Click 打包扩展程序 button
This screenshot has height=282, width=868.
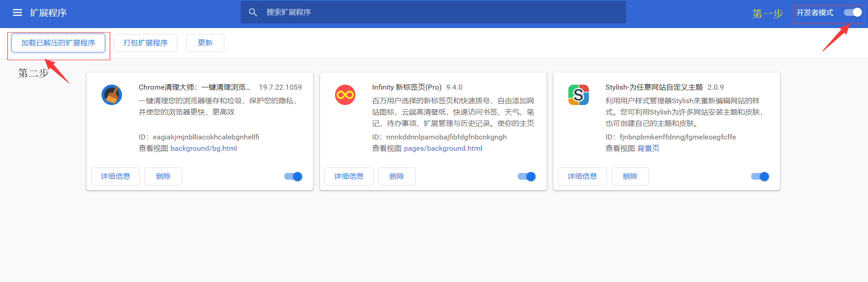click(145, 43)
